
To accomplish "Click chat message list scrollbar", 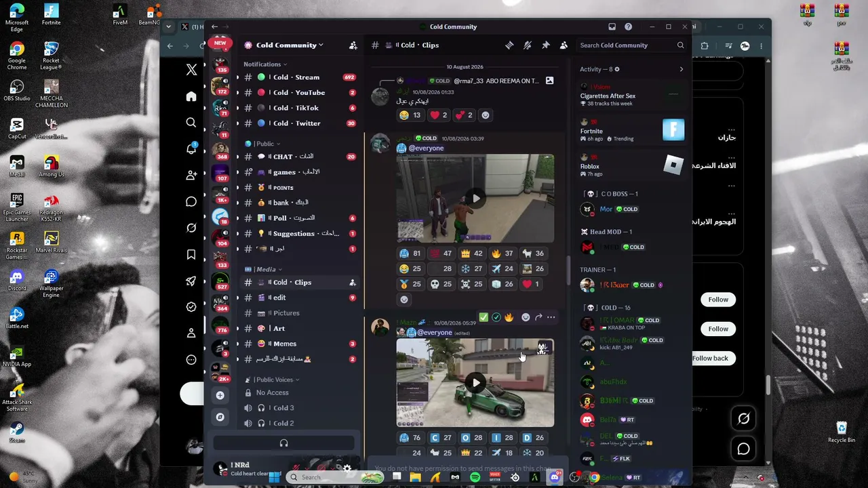I will [568, 270].
